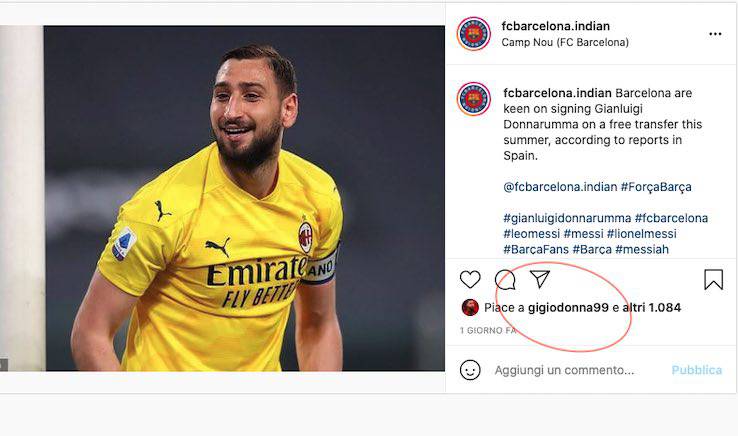Open comments via the speech bubble icon
The width and height of the screenshot is (738, 436).
[x=505, y=280]
